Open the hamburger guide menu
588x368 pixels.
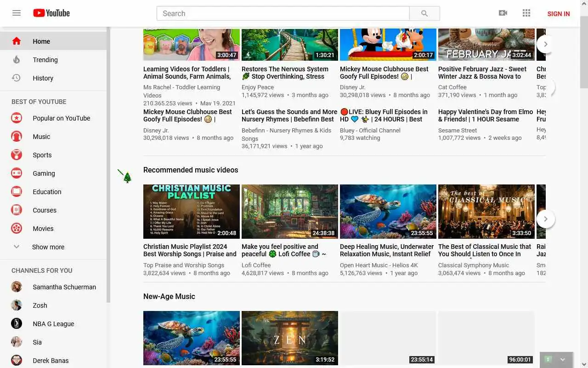point(17,13)
